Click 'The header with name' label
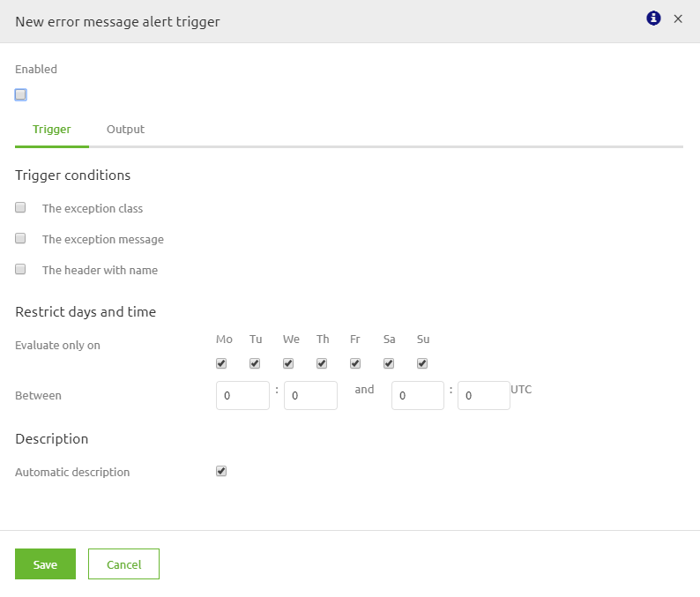The width and height of the screenshot is (700, 597). 100,270
